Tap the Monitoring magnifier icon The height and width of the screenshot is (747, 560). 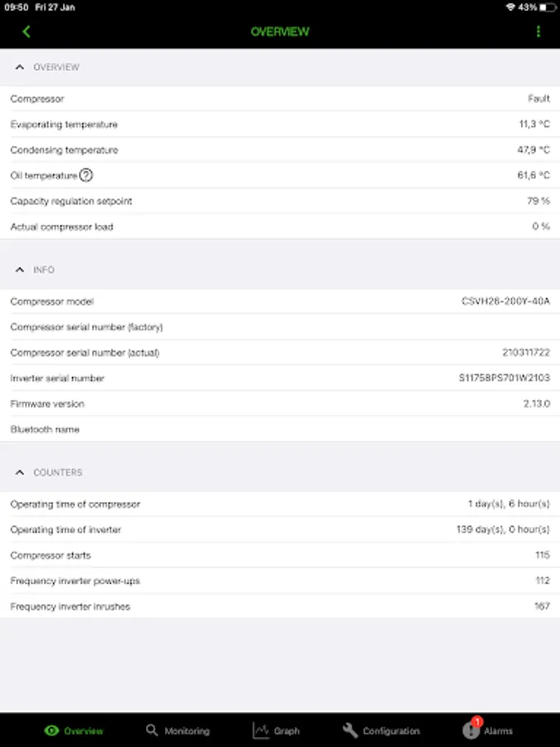152,730
